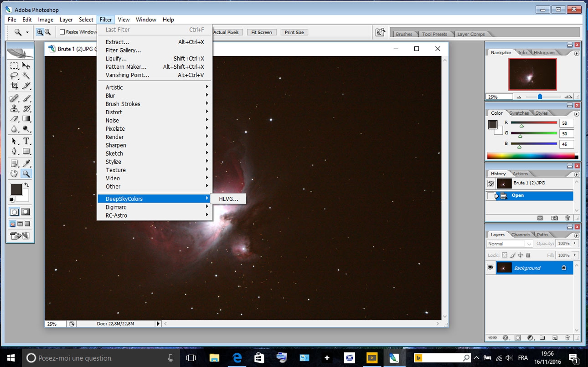This screenshot has height=367, width=588.
Task: Toggle lock position
Action: pyautogui.click(x=521, y=255)
